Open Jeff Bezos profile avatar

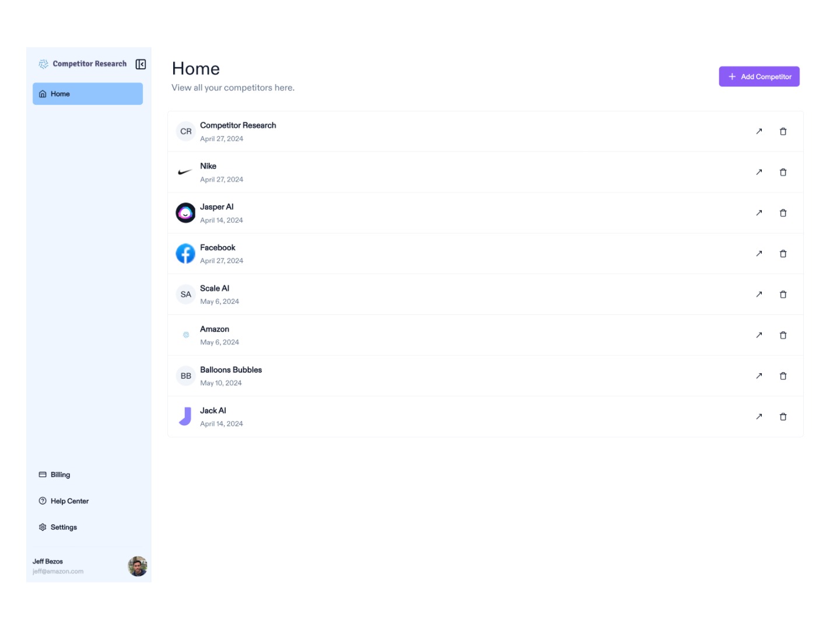click(x=138, y=566)
